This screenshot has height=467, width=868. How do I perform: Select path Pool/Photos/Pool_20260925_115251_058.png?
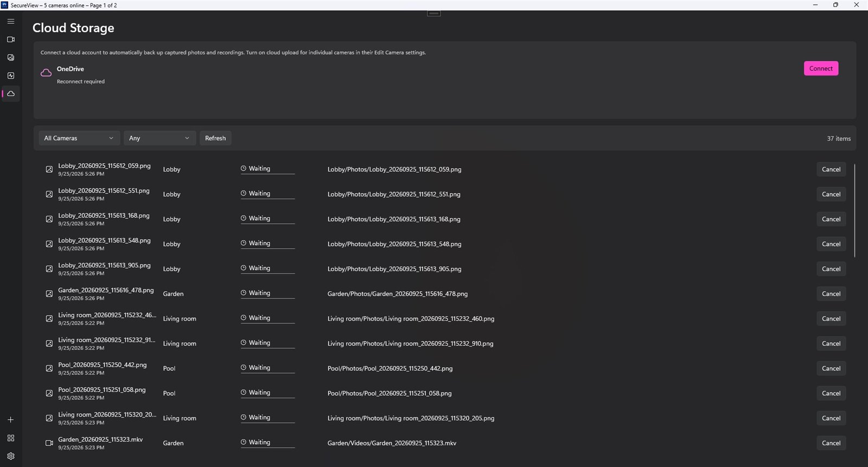(390, 393)
